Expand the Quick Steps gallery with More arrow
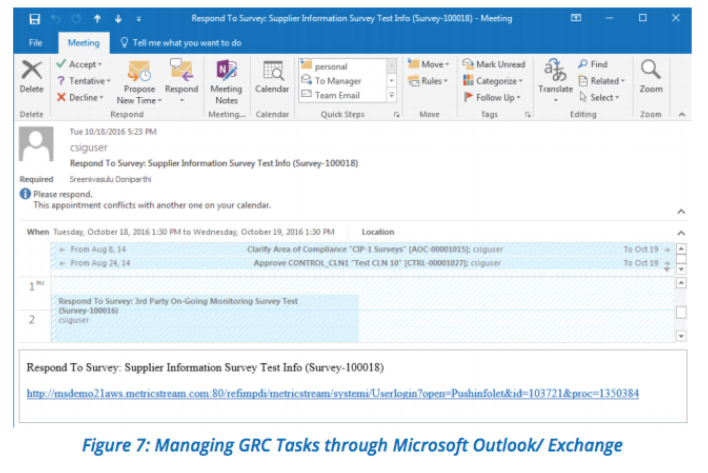Viewport: 708px width, 473px height. click(x=392, y=95)
